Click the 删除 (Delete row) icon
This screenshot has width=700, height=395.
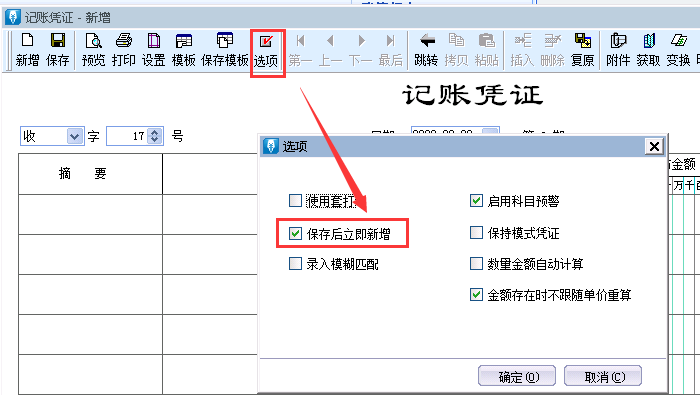coord(552,50)
